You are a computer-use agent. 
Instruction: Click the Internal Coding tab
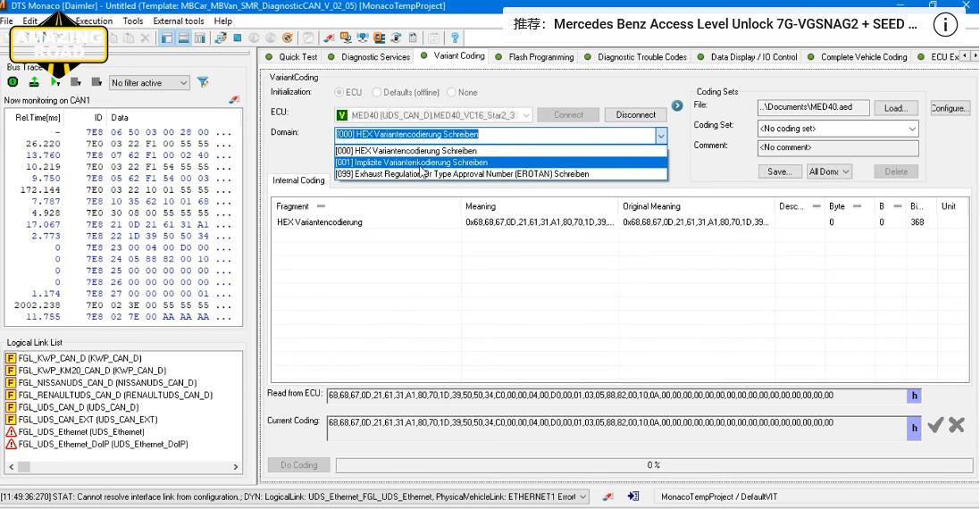(x=298, y=180)
